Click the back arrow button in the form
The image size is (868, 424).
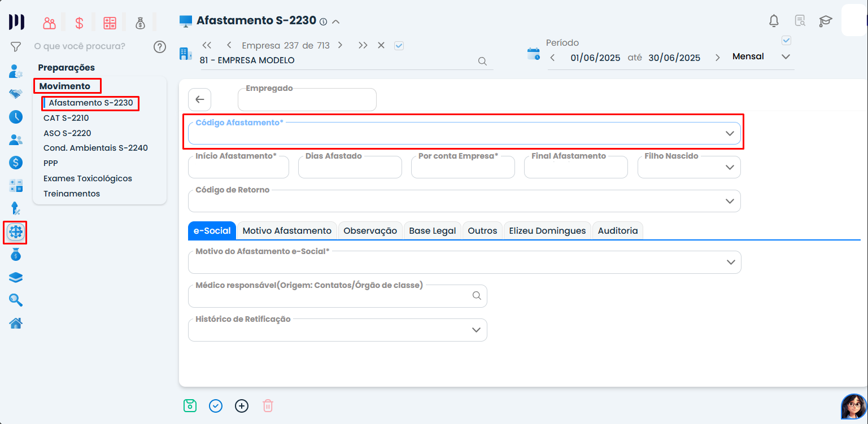click(199, 99)
